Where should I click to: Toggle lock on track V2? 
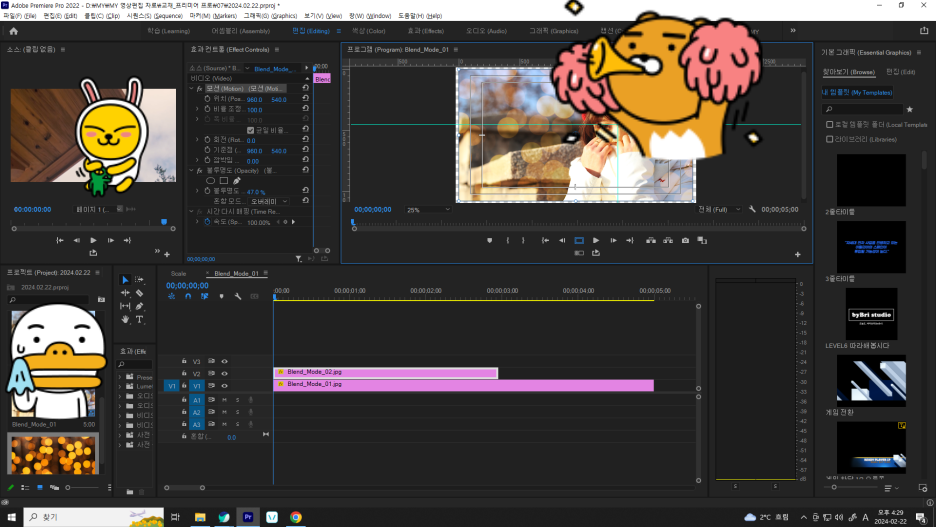184,374
